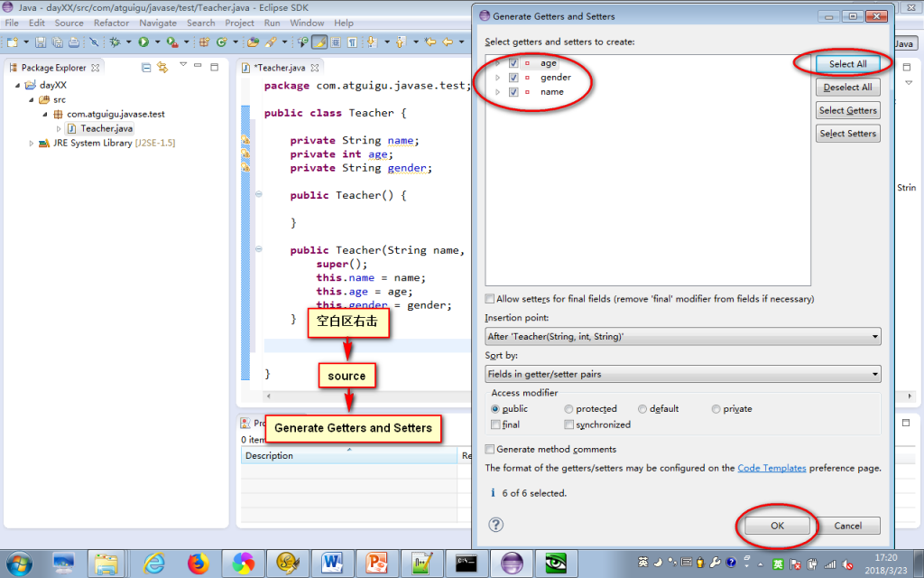Open the Refactor menu
924x578 pixels.
coord(111,23)
